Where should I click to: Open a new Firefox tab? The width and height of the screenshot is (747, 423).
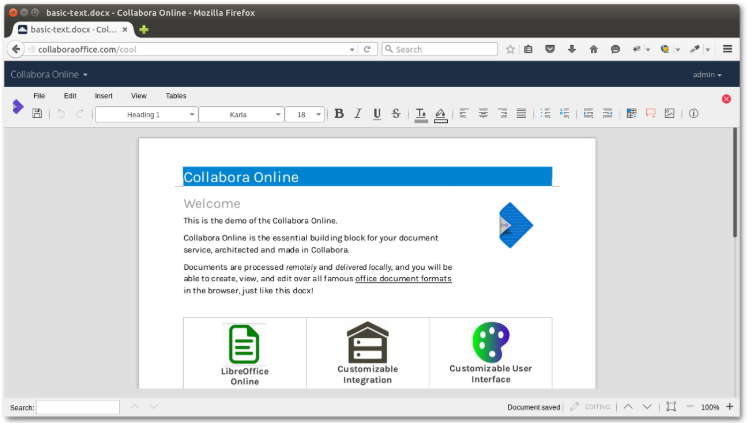(x=143, y=30)
